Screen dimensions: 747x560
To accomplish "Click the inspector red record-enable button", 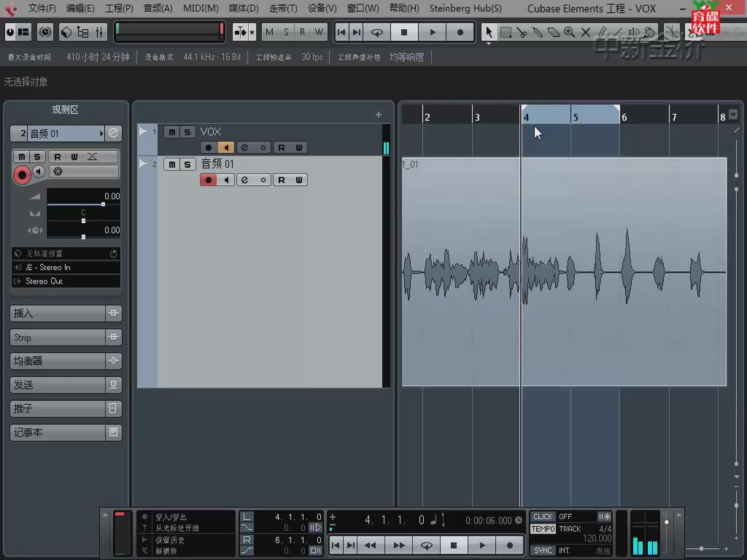I will point(21,175).
